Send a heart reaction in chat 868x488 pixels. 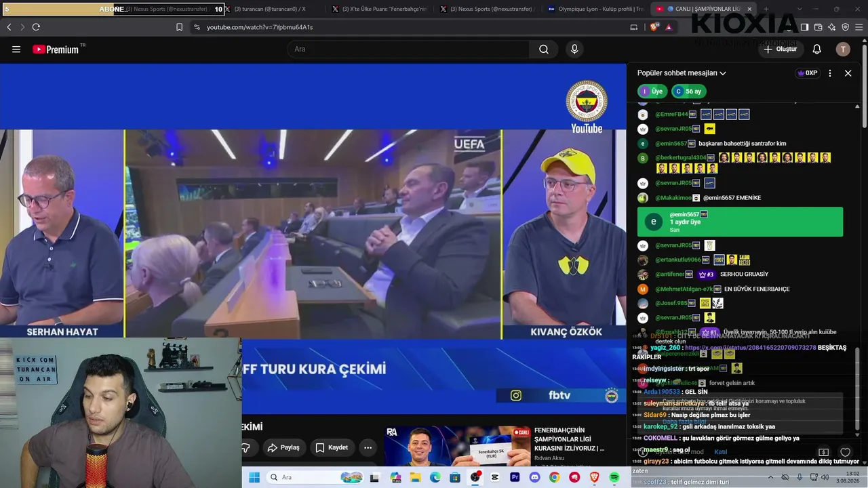pyautogui.click(x=845, y=452)
